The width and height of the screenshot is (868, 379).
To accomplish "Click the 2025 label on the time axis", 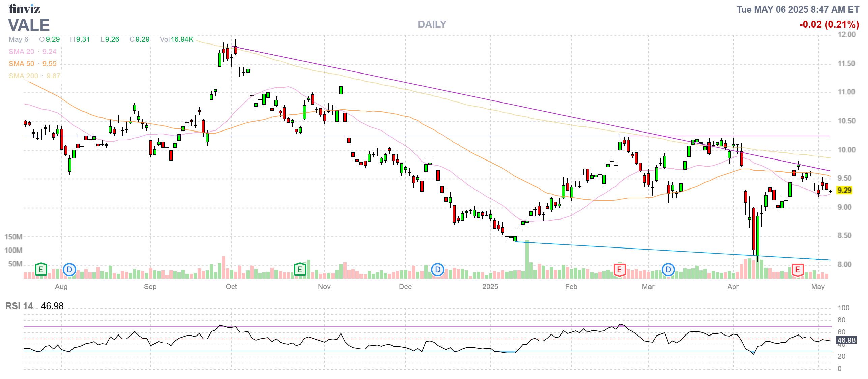I will pos(490,287).
